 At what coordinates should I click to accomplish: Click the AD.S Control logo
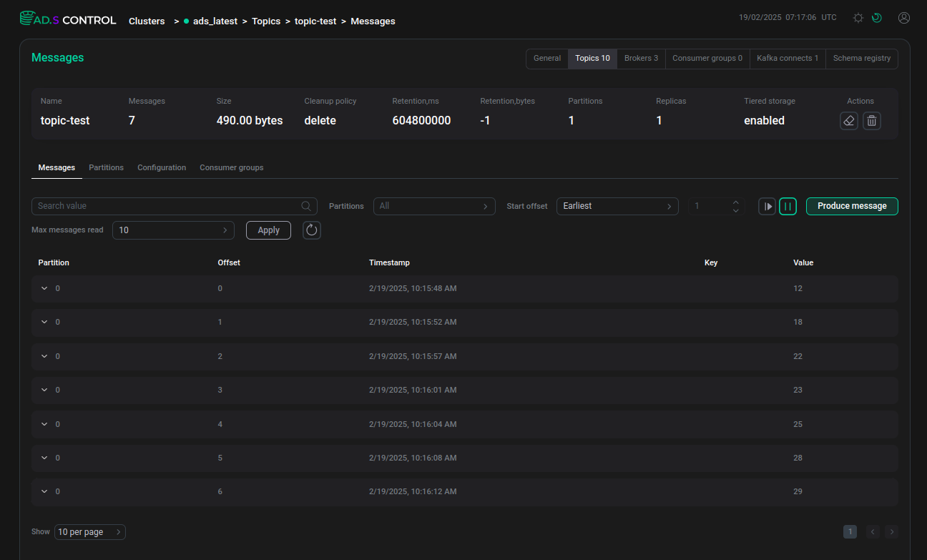(68, 20)
